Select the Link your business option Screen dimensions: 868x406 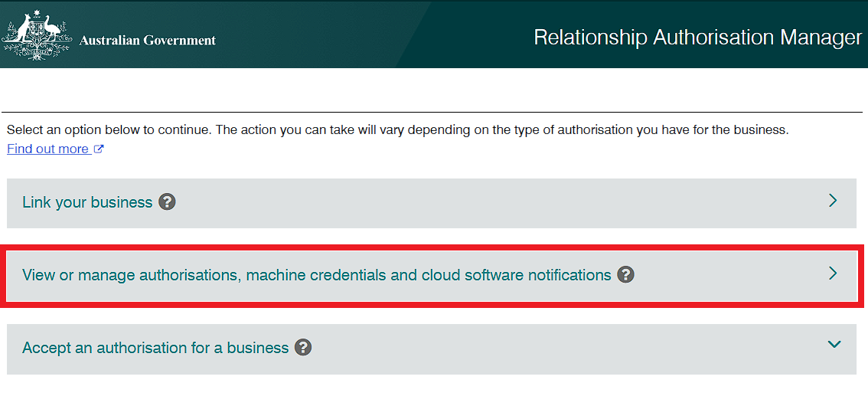(x=87, y=202)
